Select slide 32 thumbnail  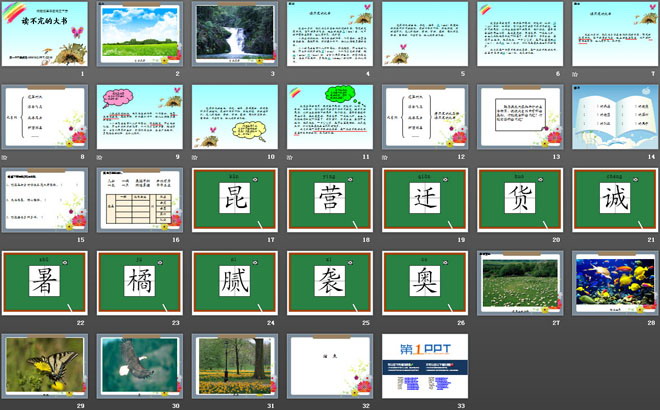tap(330, 366)
